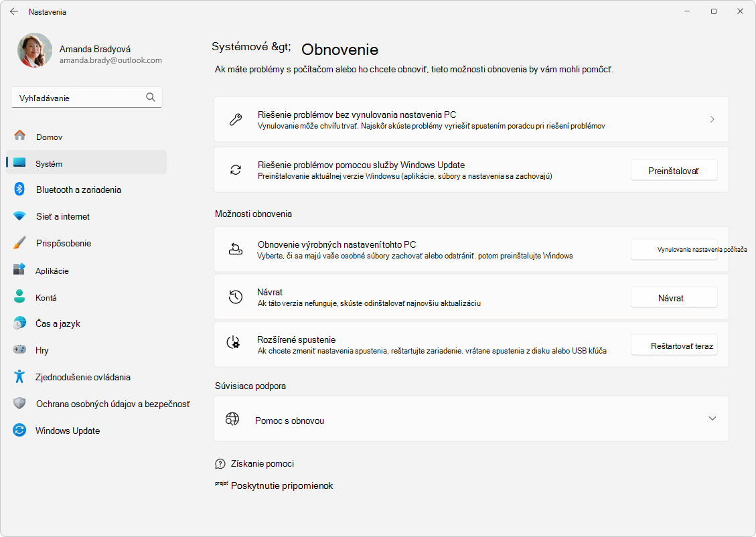Expand Pomoc s obnovou section
This screenshot has height=537, width=756.
pos(712,418)
